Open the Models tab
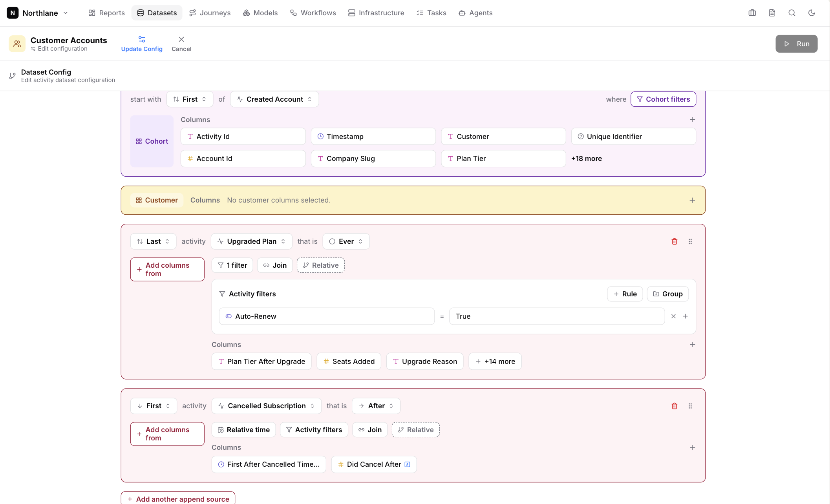 pos(260,13)
